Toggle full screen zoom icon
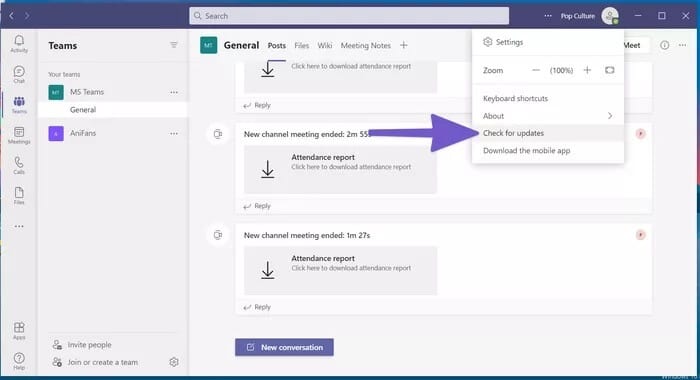 609,70
